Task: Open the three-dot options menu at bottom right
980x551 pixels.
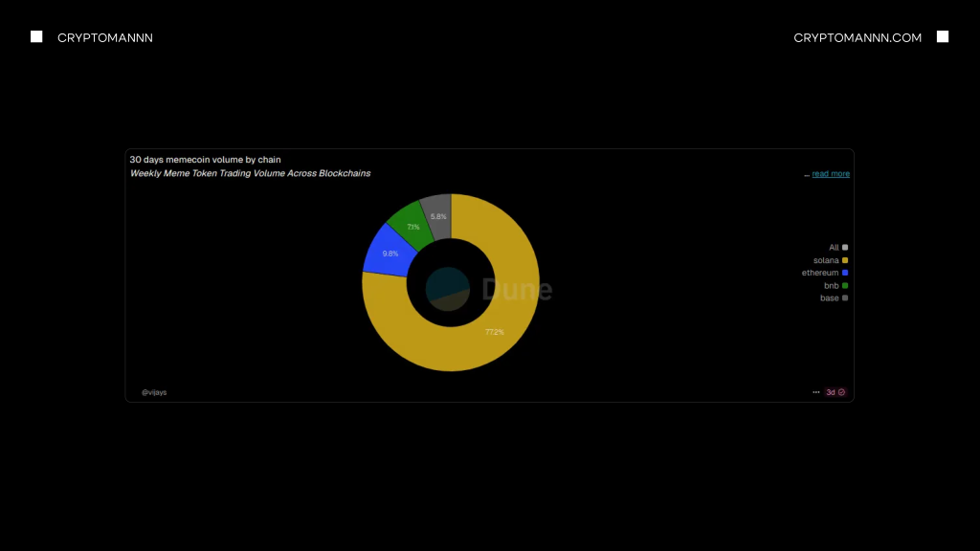Action: coord(816,392)
